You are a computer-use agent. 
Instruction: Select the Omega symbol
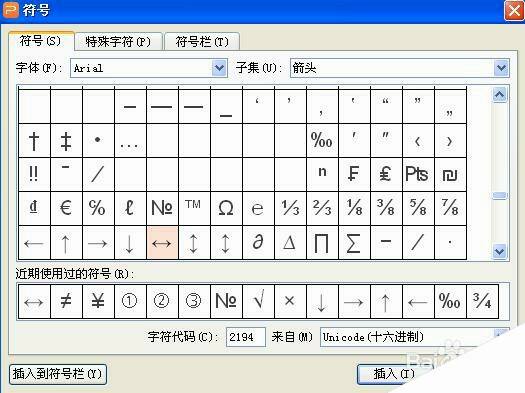[226, 208]
